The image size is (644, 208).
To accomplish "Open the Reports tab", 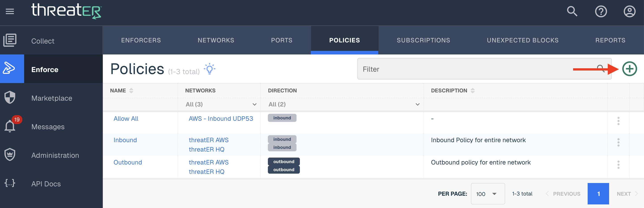I will coord(610,40).
